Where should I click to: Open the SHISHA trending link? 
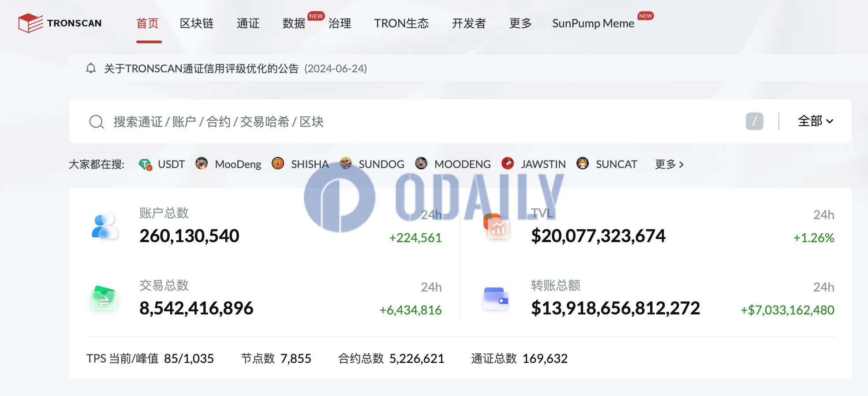tap(310, 164)
